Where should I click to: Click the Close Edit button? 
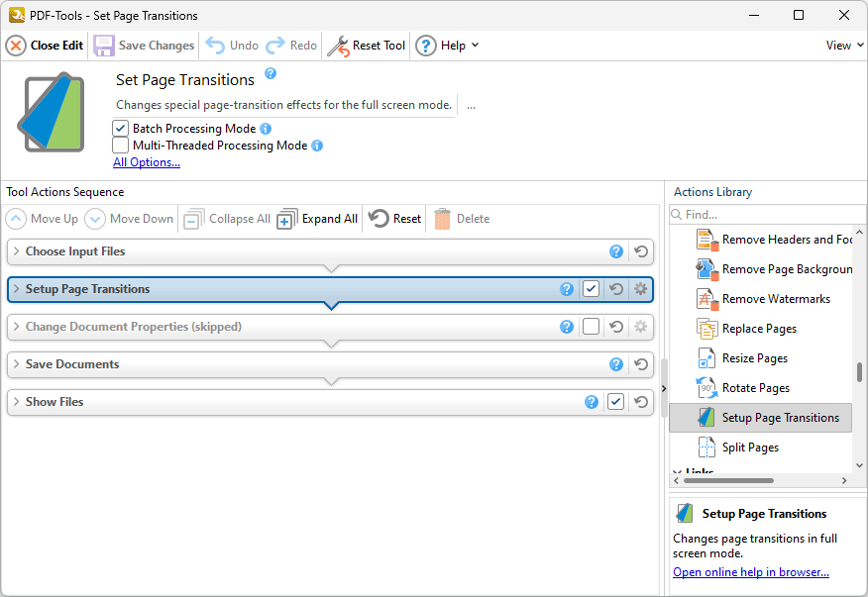point(45,46)
